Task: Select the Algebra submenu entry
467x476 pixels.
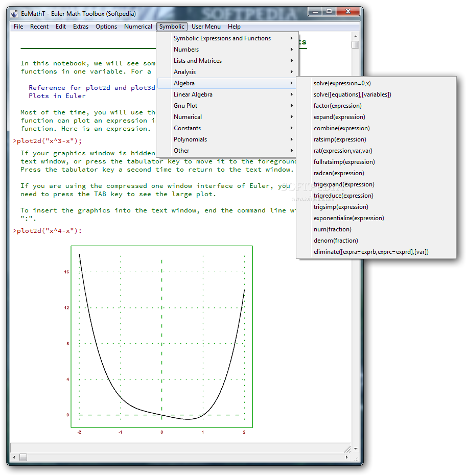Action: [x=227, y=83]
